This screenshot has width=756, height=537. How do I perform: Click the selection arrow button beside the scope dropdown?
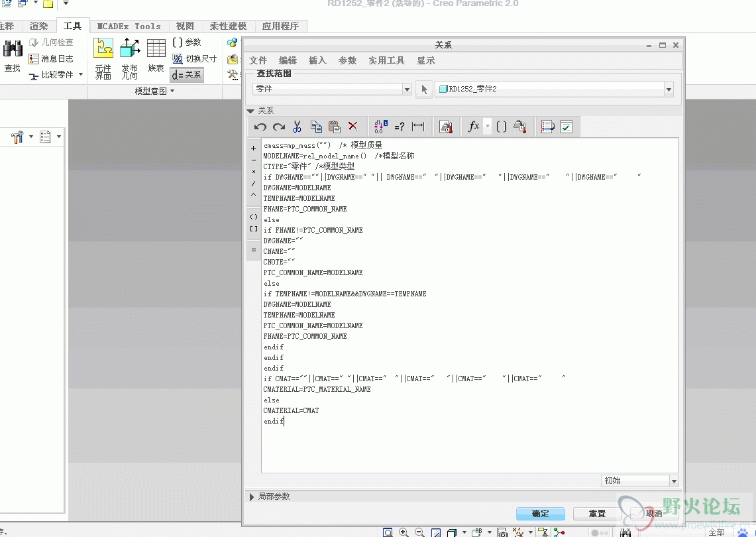(424, 89)
